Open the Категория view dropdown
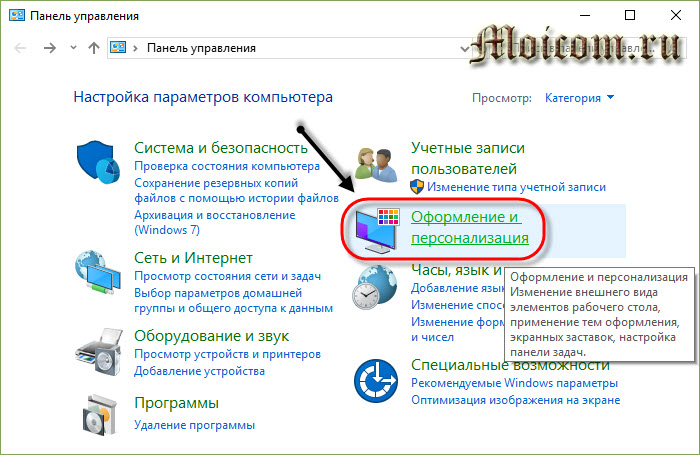 [579, 98]
